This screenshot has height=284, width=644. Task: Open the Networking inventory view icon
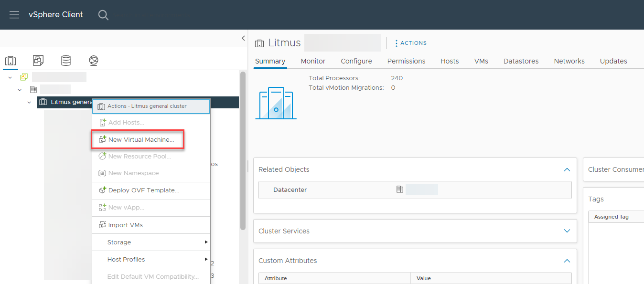(x=93, y=60)
